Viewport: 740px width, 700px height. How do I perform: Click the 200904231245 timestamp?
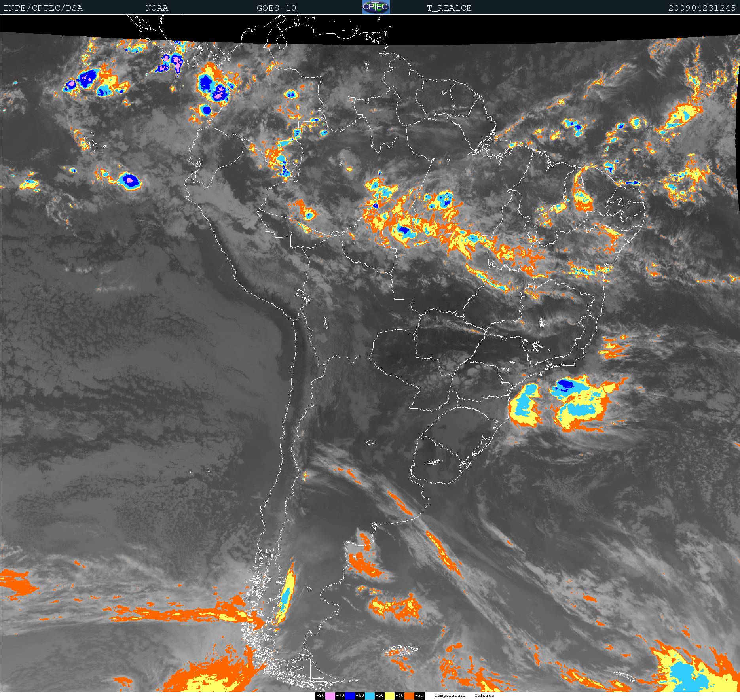[x=702, y=8]
